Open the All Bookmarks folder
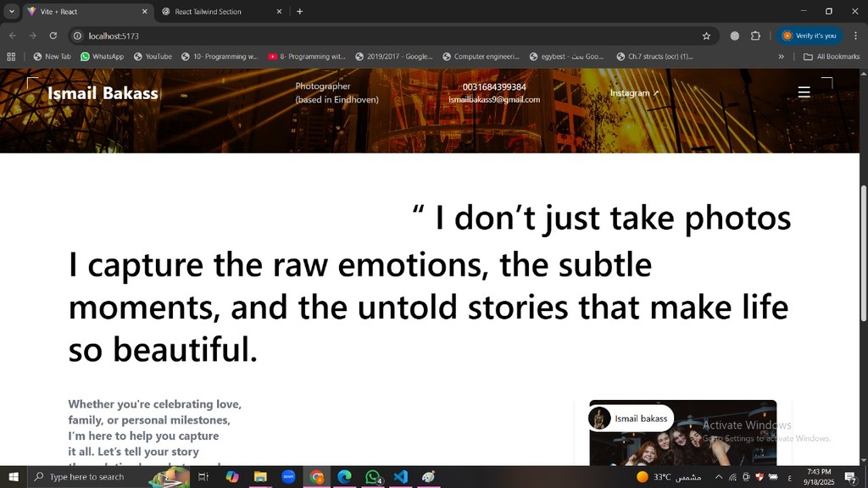Screen dimensions: 868x488 point(832,57)
